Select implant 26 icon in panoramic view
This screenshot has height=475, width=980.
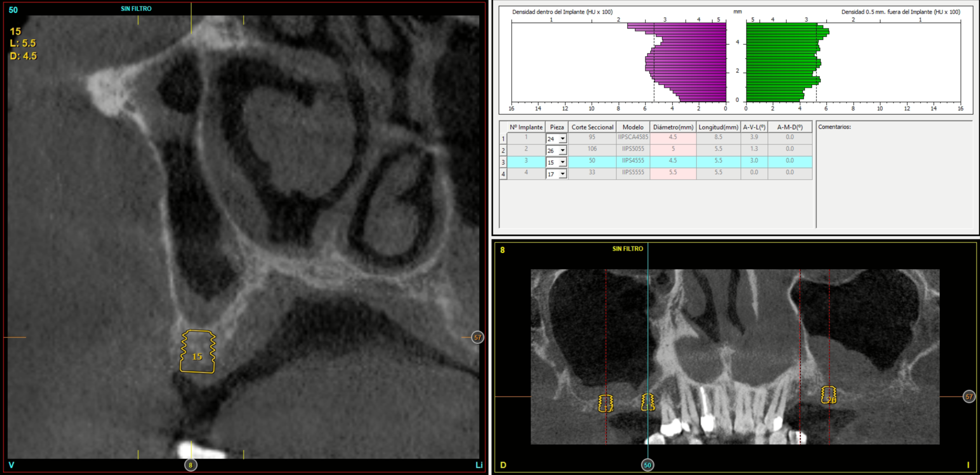point(828,395)
